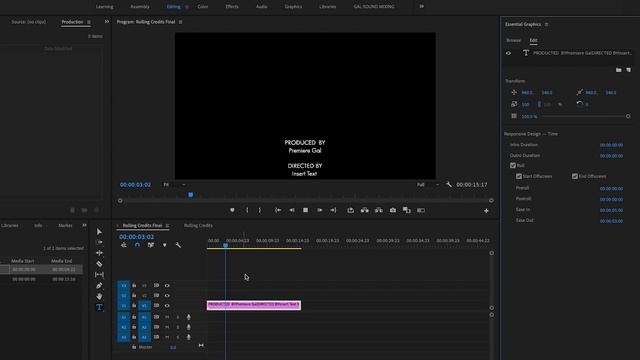Open the Program Monitor button editor plus
Image resolution: width=640 pixels, height=360 pixels.
(x=486, y=211)
